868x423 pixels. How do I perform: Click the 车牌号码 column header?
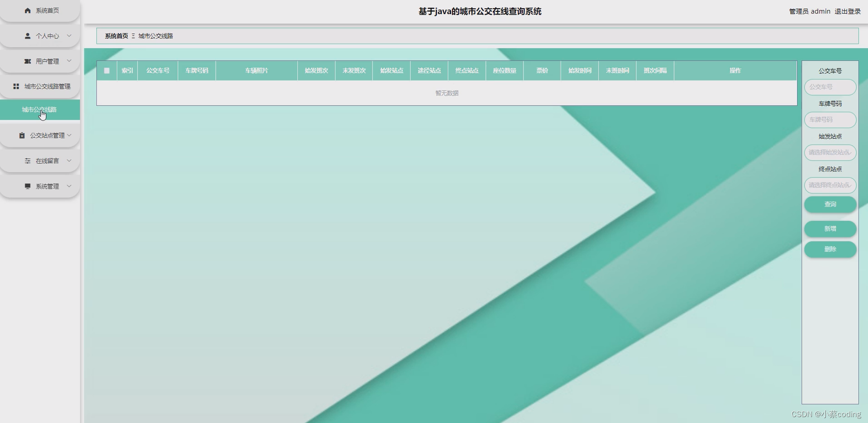click(x=197, y=71)
